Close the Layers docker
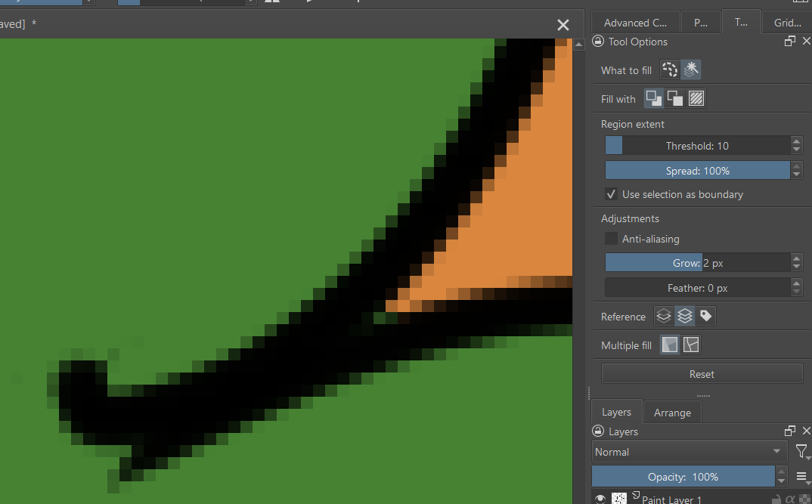The width and height of the screenshot is (812, 504). 806,431
